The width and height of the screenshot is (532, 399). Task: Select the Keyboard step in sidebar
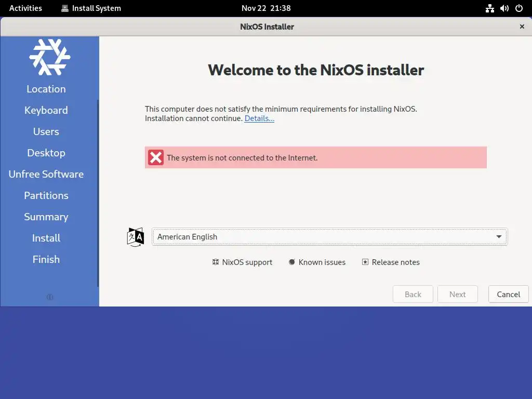point(46,110)
